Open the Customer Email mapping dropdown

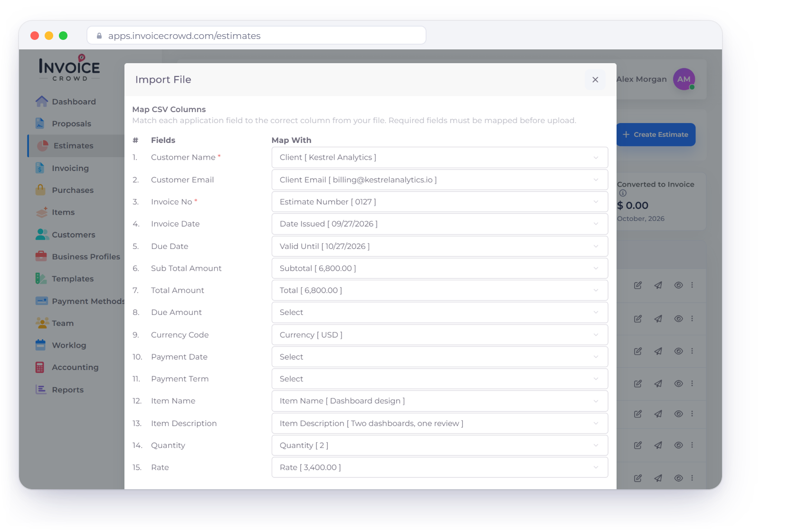[440, 180]
